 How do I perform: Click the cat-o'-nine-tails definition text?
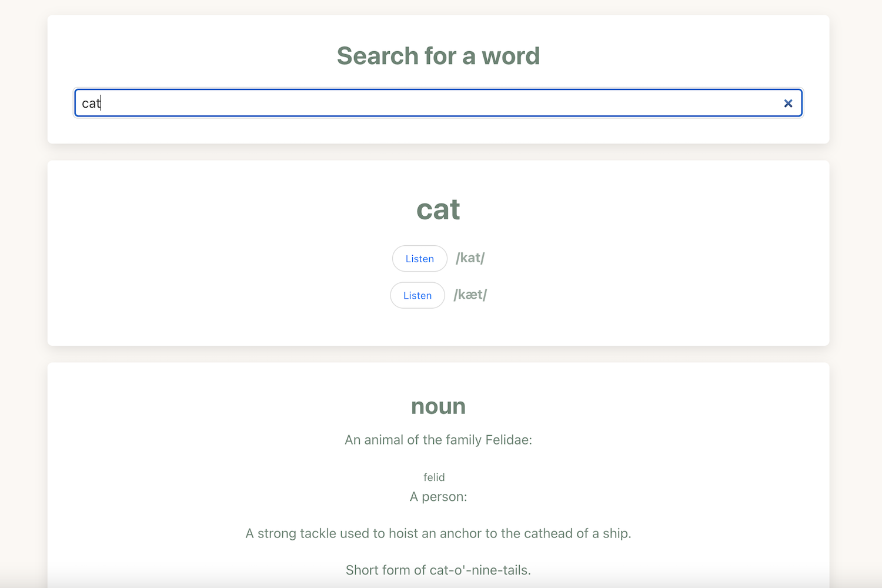click(x=438, y=570)
